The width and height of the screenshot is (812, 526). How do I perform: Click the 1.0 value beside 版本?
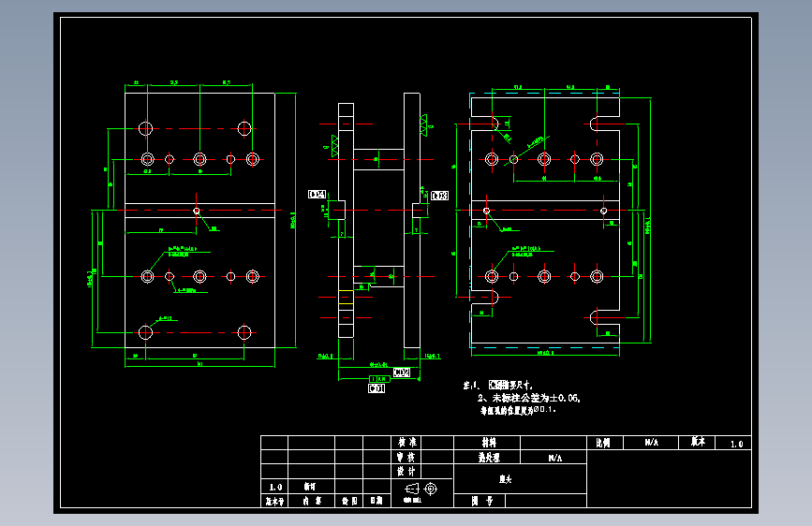pos(736,444)
